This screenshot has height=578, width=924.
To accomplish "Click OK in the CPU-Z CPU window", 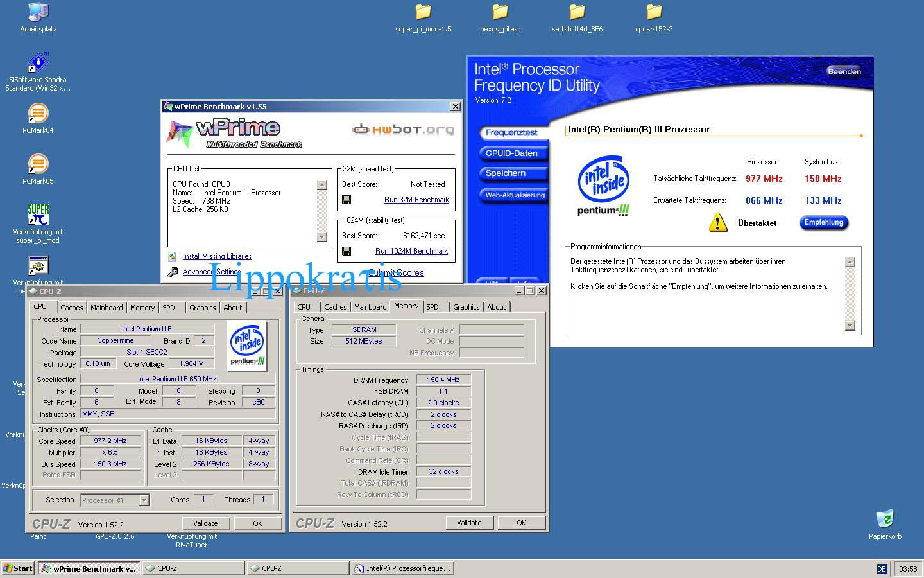I will coord(257,523).
